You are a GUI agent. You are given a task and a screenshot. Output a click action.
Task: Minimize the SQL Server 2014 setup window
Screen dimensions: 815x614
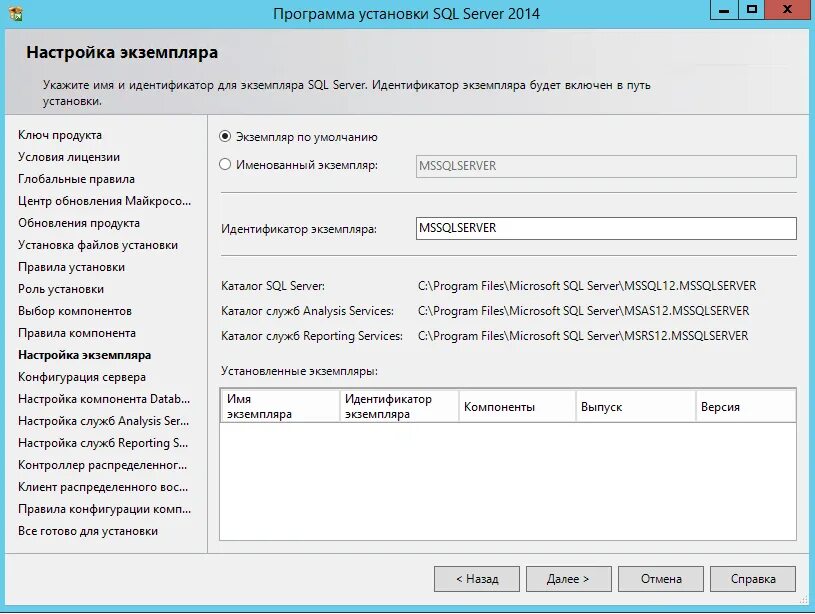(723, 10)
